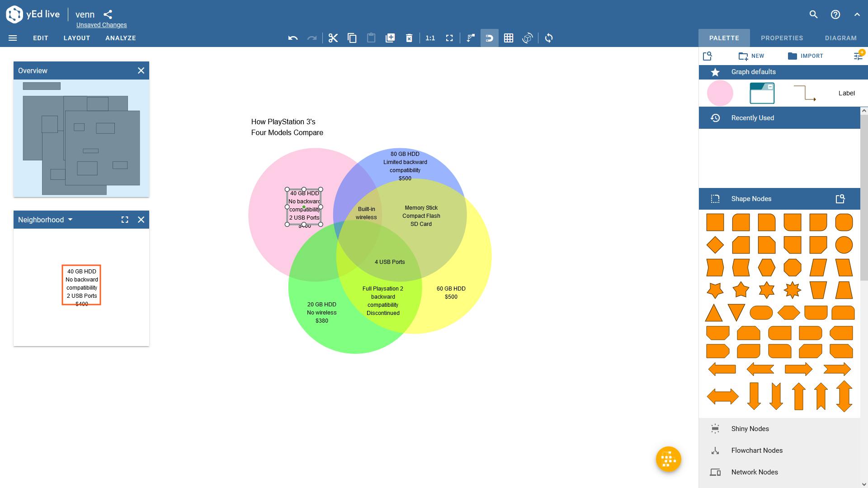The width and height of the screenshot is (868, 488).
Task: Click the Unsaved Changes link
Action: 101,25
